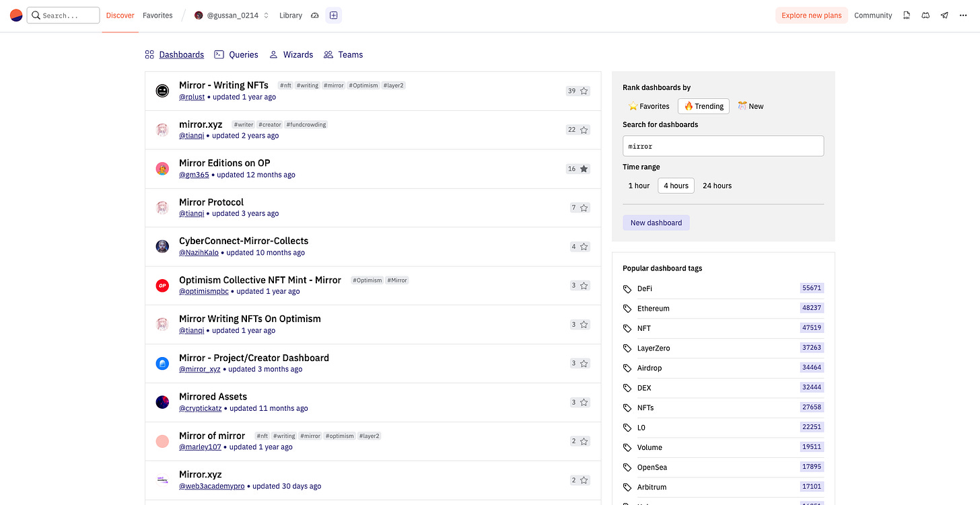Open the three-dots more menu in the header
Viewport: 980px width, 505px height.
click(963, 15)
